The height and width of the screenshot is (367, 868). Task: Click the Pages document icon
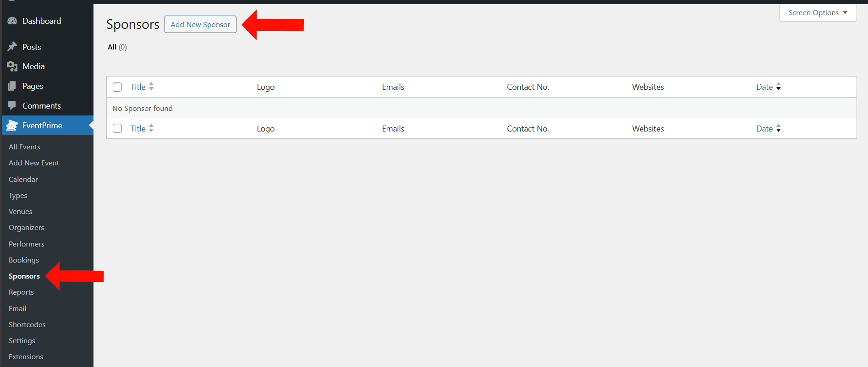point(12,86)
